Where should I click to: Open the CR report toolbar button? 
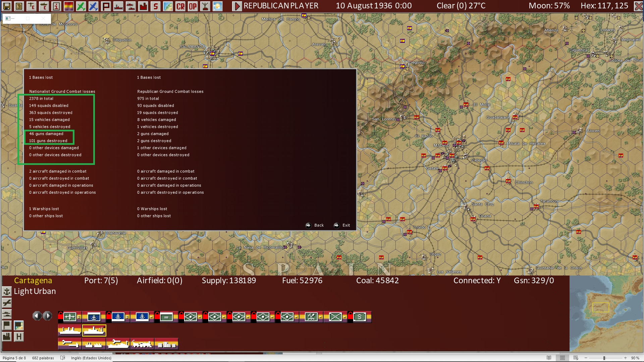coord(180,6)
